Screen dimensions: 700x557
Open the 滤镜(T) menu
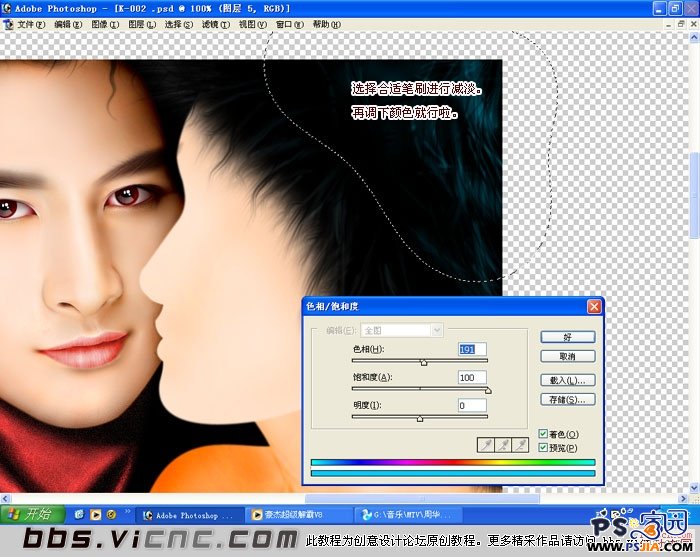click(x=216, y=25)
